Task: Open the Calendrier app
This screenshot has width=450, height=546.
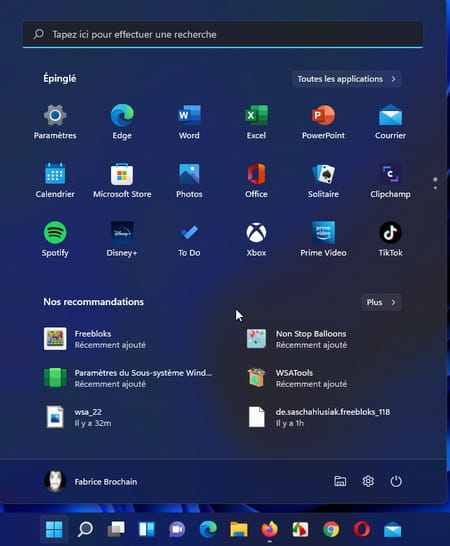Action: pyautogui.click(x=55, y=180)
